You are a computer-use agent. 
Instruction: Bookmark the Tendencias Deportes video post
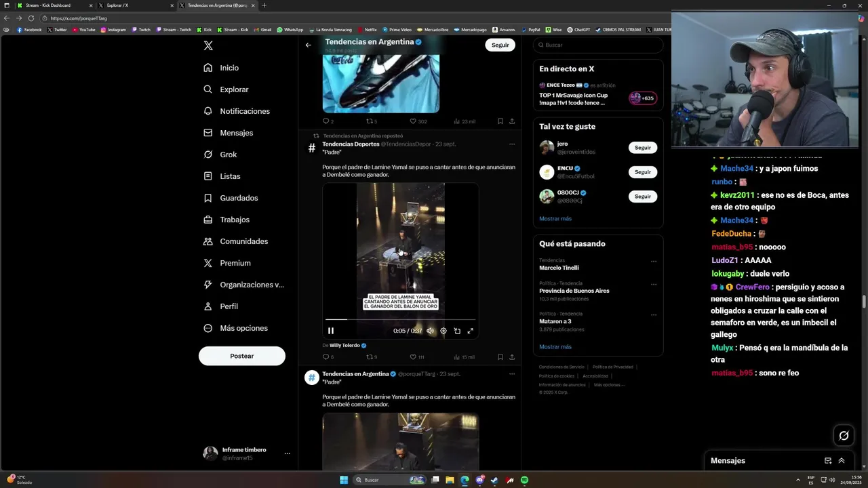[x=500, y=357]
